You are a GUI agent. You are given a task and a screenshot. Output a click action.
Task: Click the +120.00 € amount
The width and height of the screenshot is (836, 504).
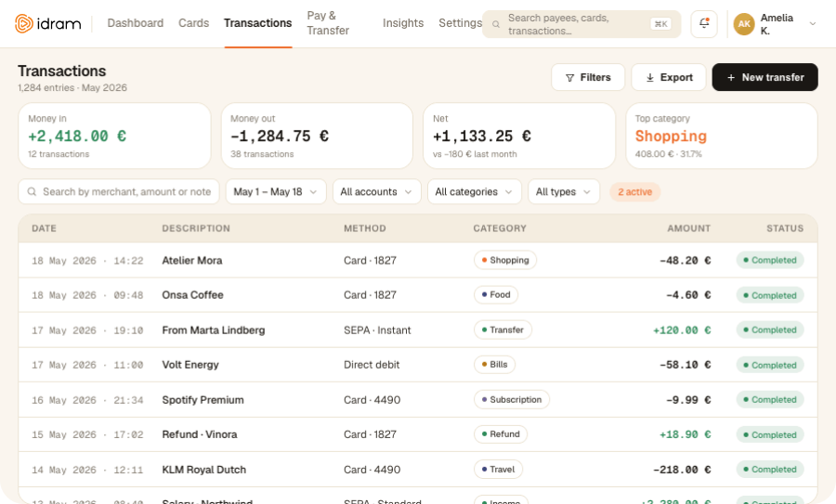(x=682, y=330)
